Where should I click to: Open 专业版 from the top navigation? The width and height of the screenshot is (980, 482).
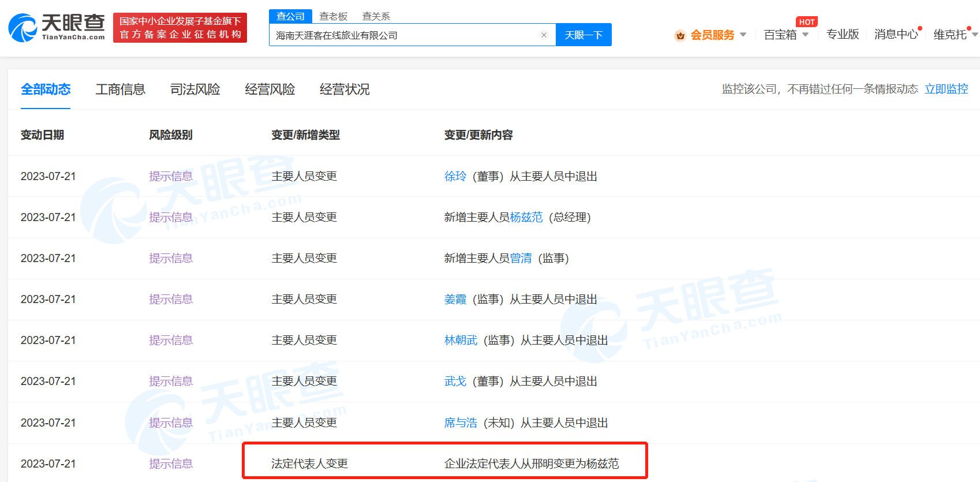842,35
